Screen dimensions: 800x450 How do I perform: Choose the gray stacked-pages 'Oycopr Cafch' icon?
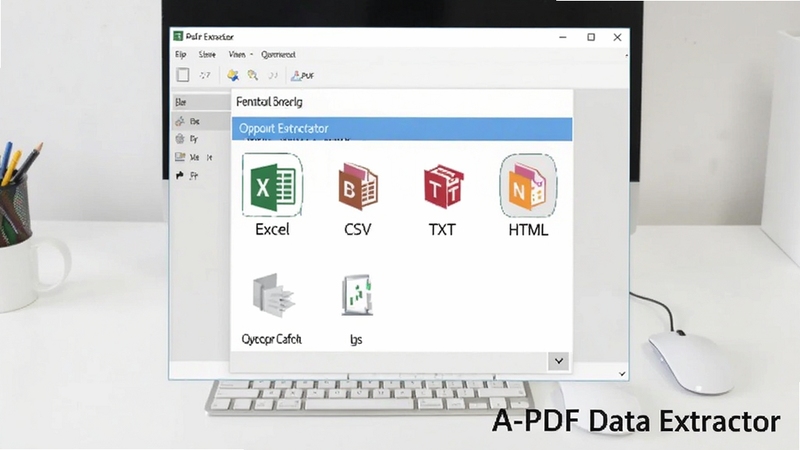pyautogui.click(x=273, y=295)
